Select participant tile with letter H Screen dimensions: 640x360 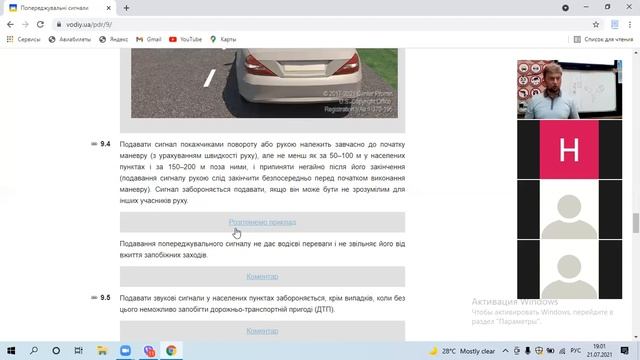tap(569, 149)
